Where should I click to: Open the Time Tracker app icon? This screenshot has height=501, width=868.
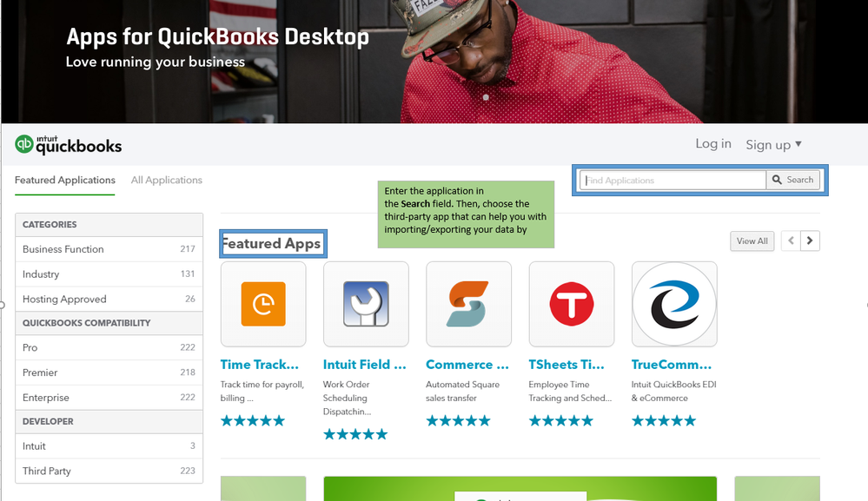click(x=263, y=304)
